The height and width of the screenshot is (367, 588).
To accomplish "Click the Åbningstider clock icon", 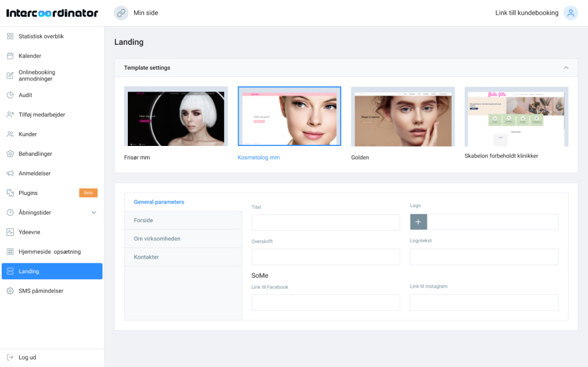I will tap(10, 213).
